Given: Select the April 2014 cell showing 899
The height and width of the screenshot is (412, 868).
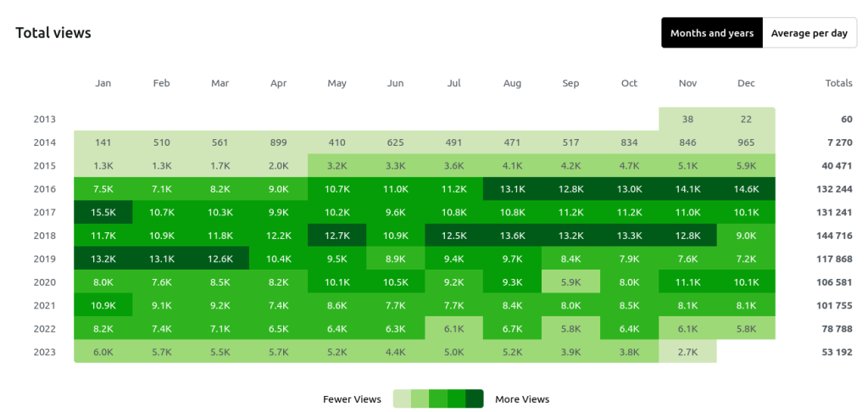Looking at the screenshot, I should (x=278, y=142).
